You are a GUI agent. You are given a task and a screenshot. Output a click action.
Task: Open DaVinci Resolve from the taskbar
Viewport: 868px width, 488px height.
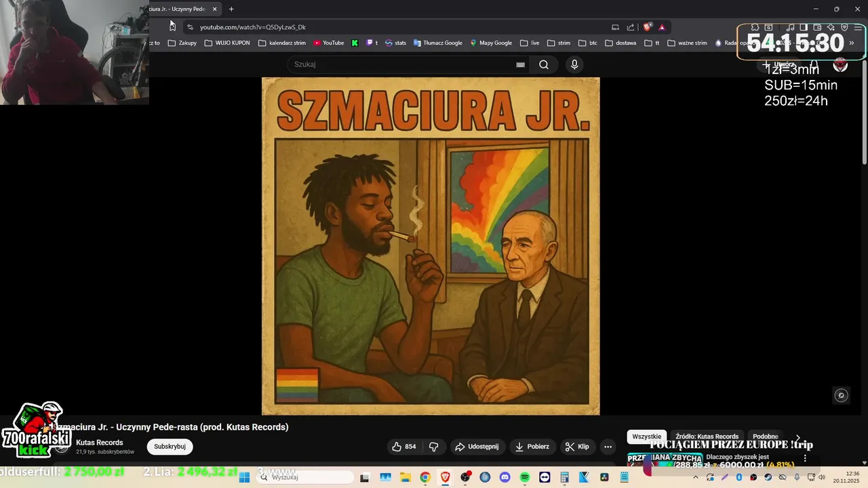coord(604,477)
